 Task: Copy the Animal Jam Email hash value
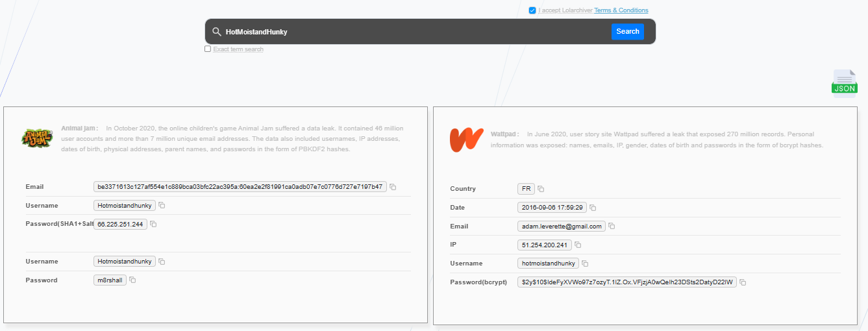[x=393, y=187]
